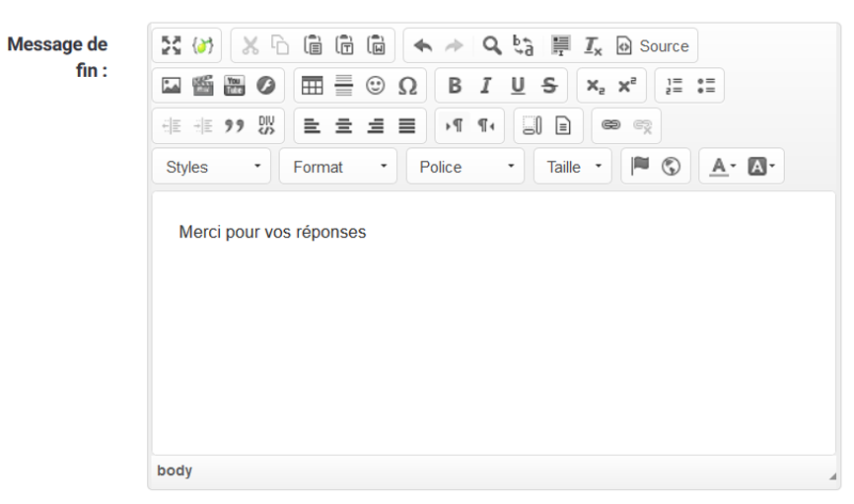Viewport: 854px width, 504px height.
Task: Align text left
Action: tap(312, 126)
